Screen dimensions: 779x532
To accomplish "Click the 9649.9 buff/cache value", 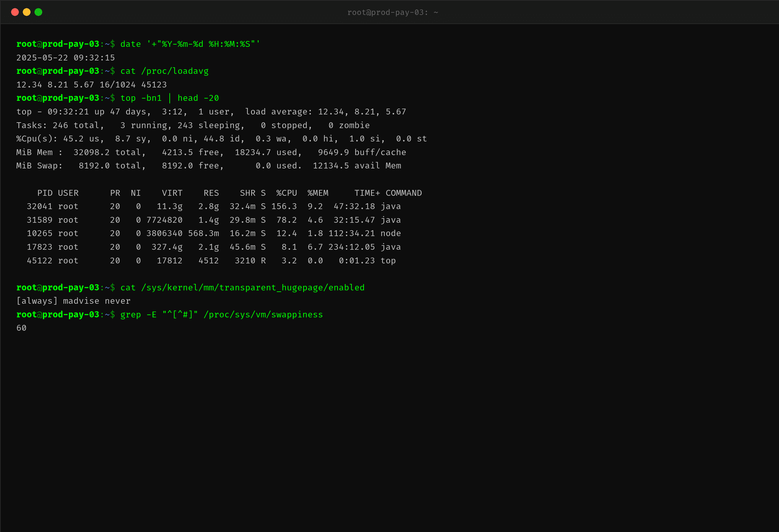I will click(x=362, y=152).
